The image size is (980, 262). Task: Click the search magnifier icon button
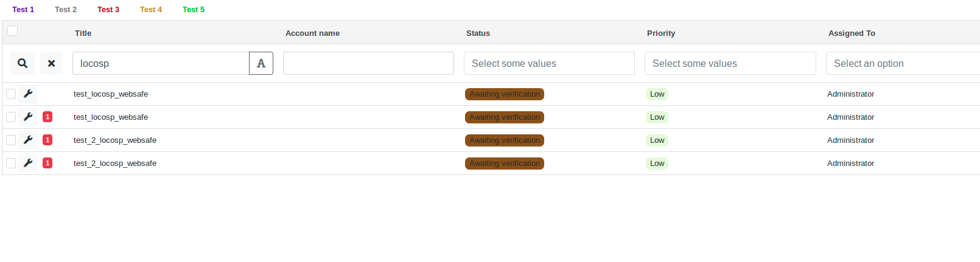coord(23,63)
